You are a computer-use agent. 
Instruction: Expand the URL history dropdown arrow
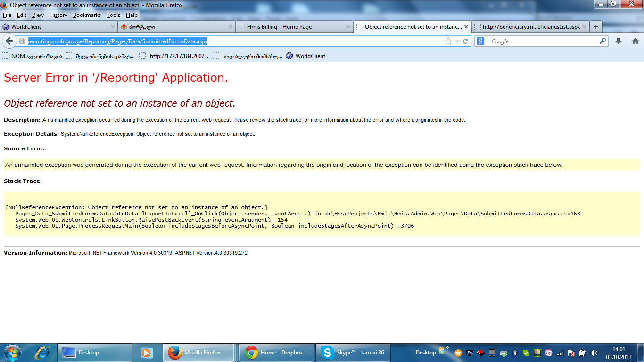coord(457,41)
